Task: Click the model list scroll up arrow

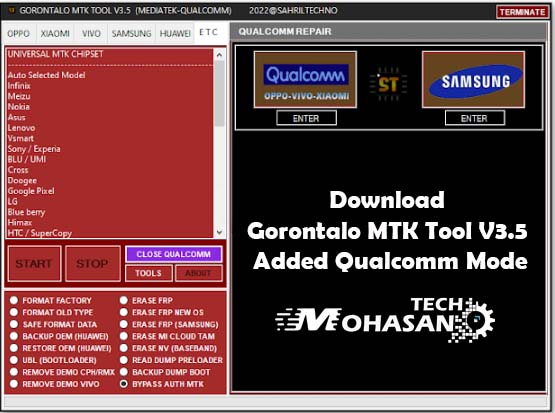Action: [219, 55]
